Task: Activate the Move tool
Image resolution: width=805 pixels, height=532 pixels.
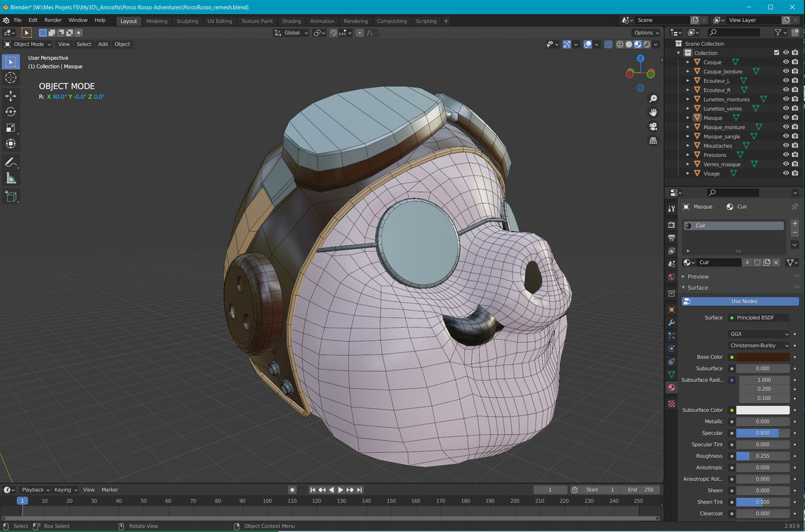Action: click(x=11, y=96)
